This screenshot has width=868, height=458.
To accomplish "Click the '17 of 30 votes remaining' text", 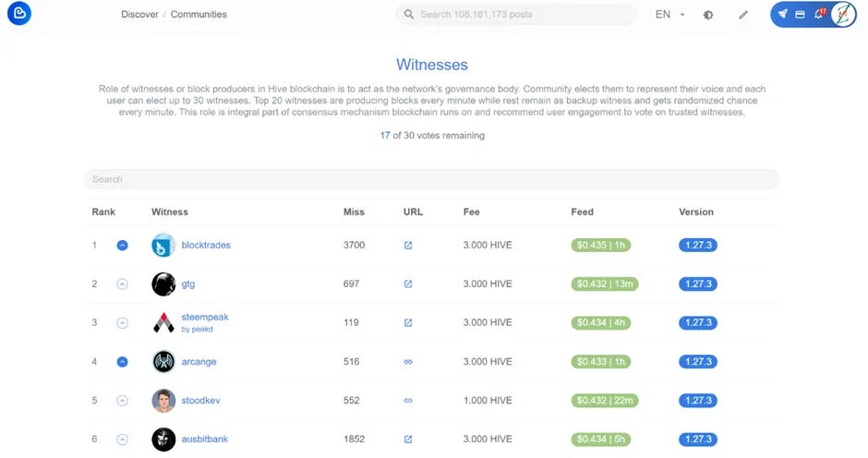I will pos(432,135).
